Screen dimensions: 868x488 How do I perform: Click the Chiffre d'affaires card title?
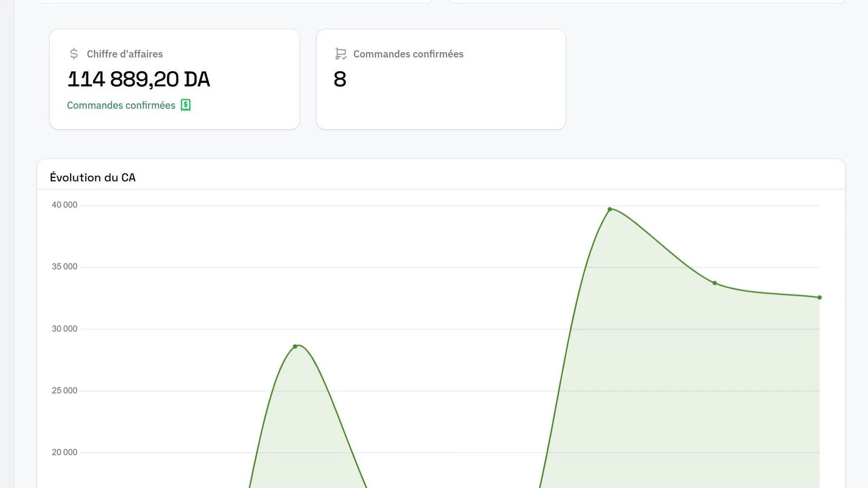(x=125, y=54)
